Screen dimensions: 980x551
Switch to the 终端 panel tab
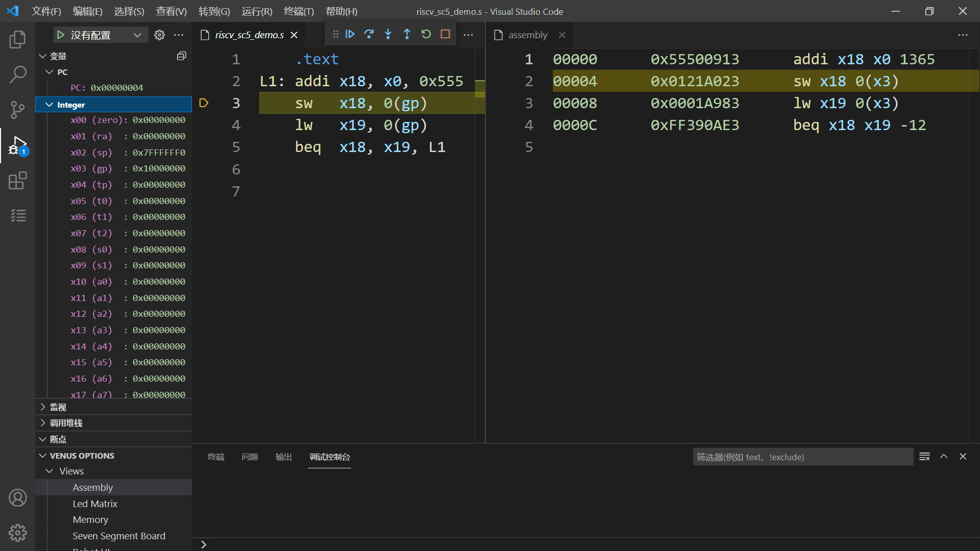(x=216, y=457)
